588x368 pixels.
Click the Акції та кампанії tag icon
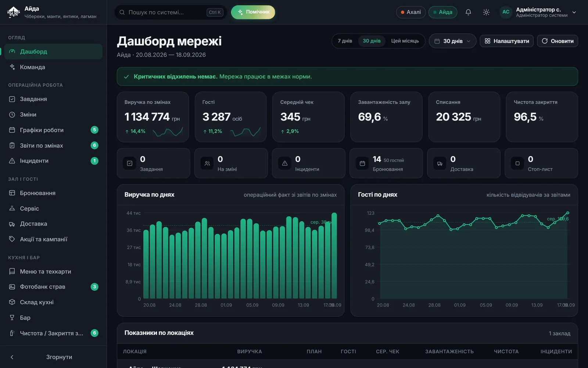(x=12, y=239)
